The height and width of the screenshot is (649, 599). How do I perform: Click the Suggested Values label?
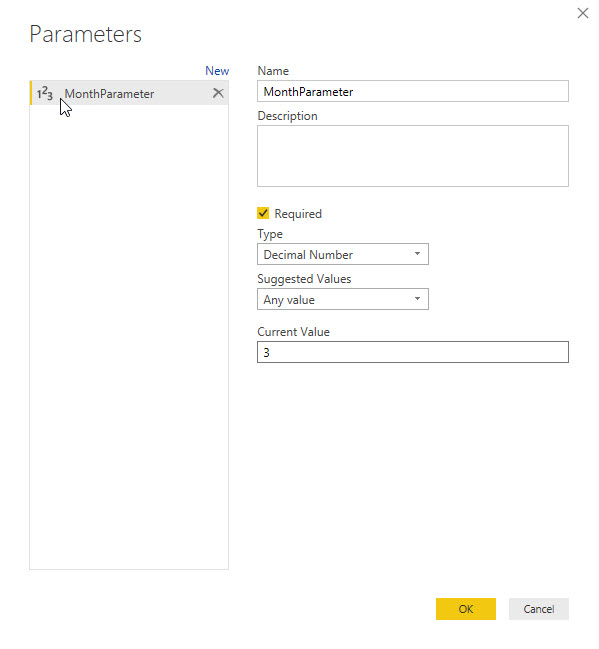(304, 279)
